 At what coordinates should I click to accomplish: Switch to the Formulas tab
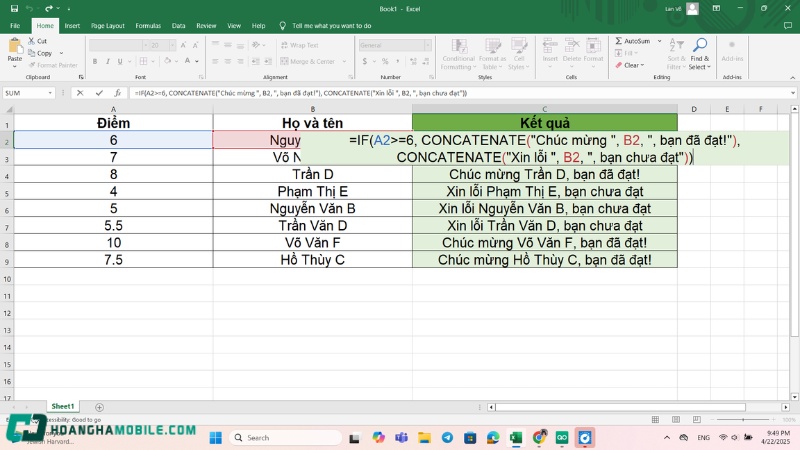click(x=148, y=26)
